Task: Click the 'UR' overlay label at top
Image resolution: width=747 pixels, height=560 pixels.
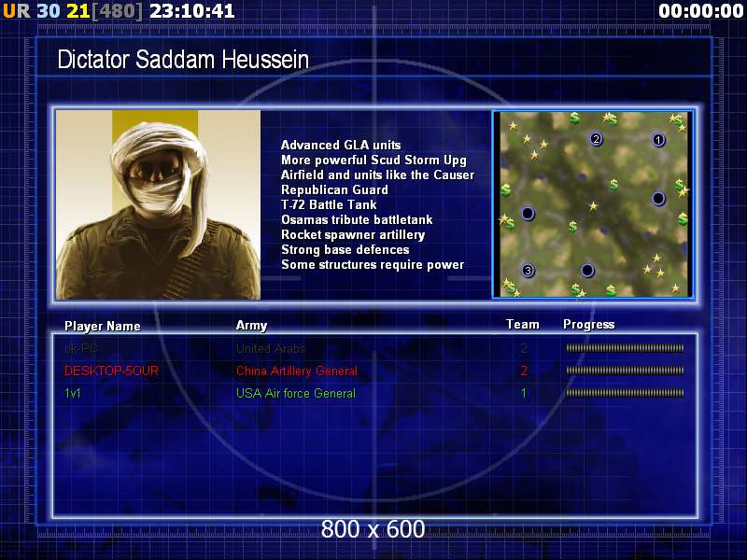Action: point(17,11)
